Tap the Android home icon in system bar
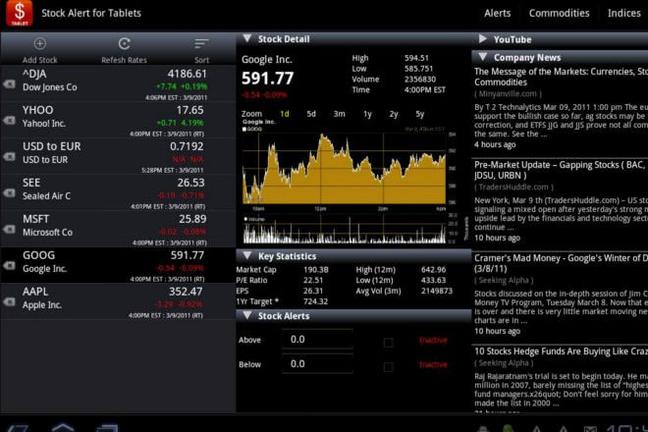This screenshot has height=432, width=648. click(63, 427)
